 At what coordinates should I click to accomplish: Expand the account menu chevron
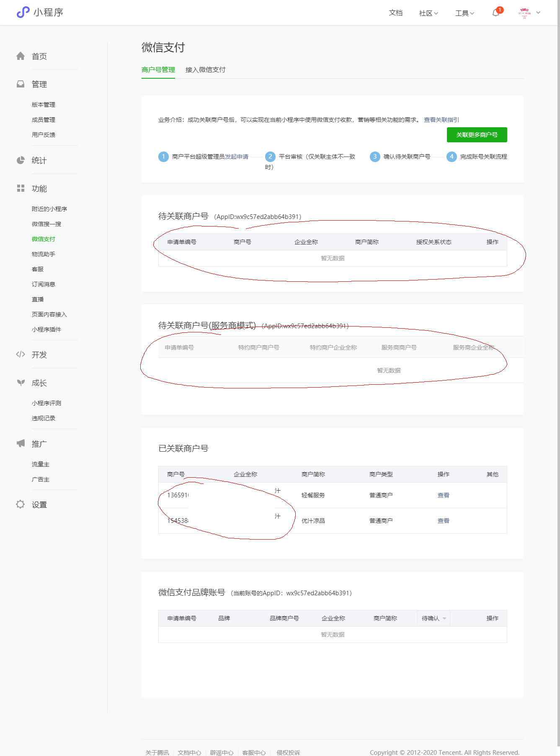pyautogui.click(x=538, y=13)
